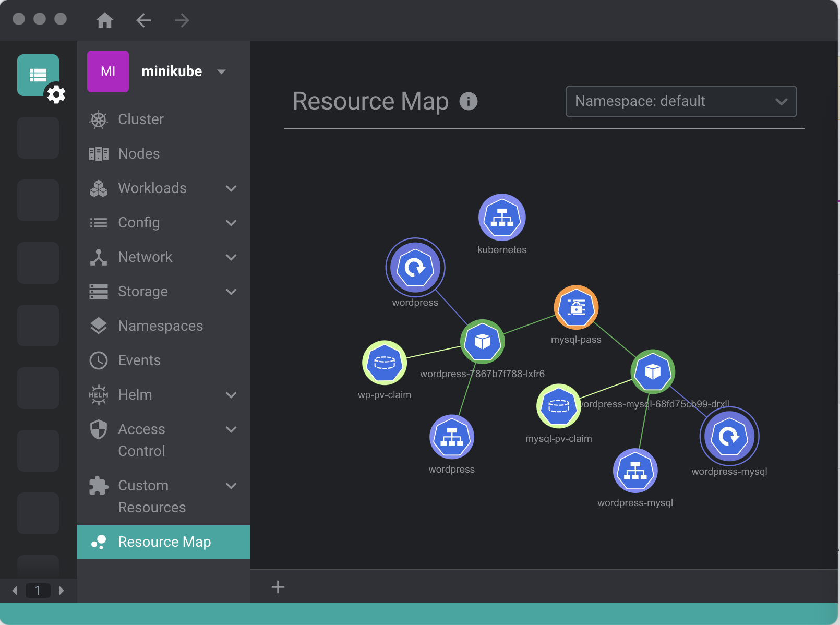
Task: Click the first empty hotbar slot
Action: click(38, 138)
